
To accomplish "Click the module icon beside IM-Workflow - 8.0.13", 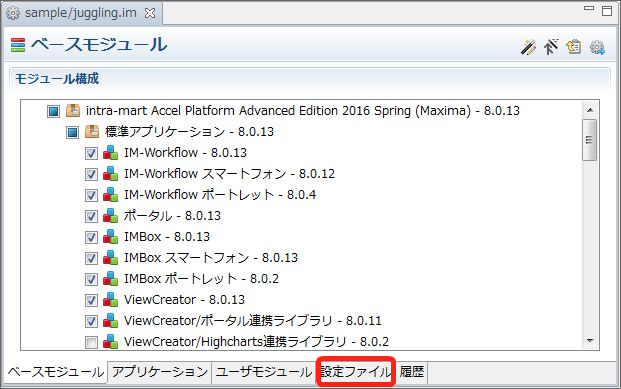I will click(110, 153).
